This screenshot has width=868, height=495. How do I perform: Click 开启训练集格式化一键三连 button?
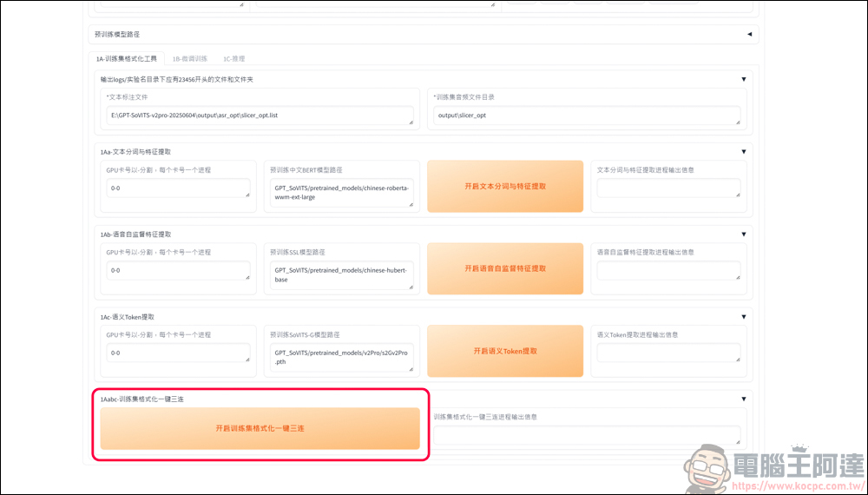pyautogui.click(x=260, y=428)
